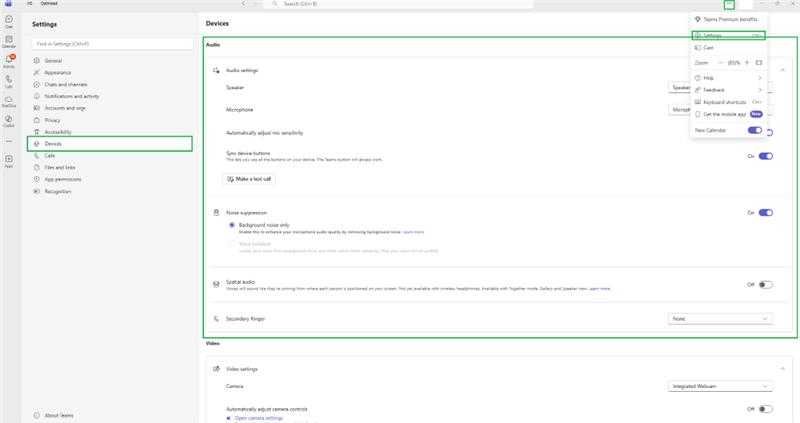Click Open camera settings link
Viewport: 800px width, 423px height.
(259, 418)
